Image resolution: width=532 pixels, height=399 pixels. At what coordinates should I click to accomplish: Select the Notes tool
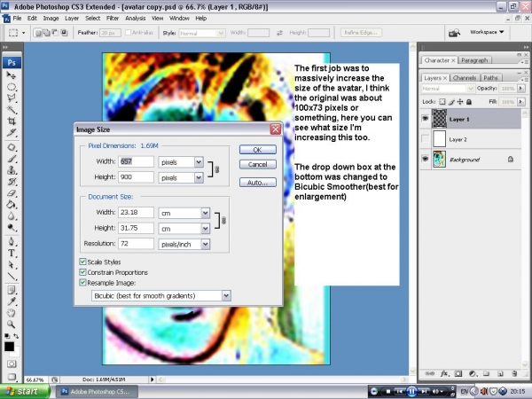point(12,290)
